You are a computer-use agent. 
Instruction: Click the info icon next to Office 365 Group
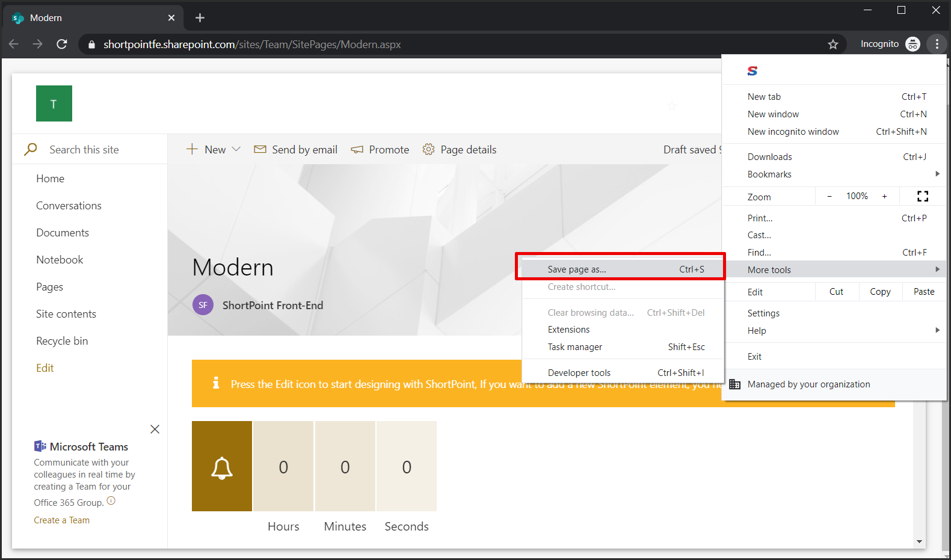pyautogui.click(x=111, y=500)
